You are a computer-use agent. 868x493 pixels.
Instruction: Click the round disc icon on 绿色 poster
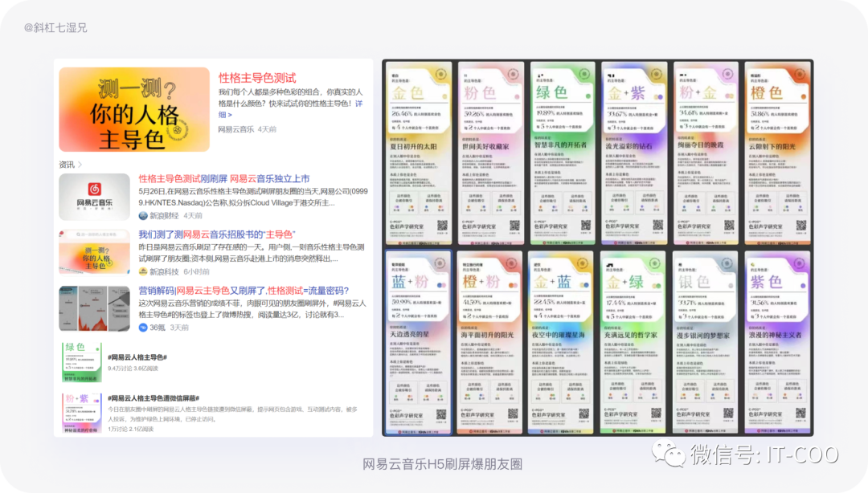point(584,74)
